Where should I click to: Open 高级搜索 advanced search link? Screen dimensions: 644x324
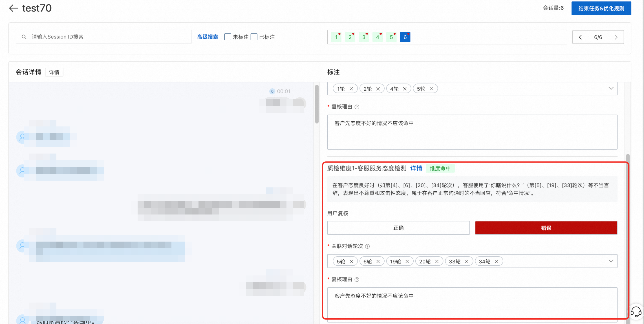point(208,37)
